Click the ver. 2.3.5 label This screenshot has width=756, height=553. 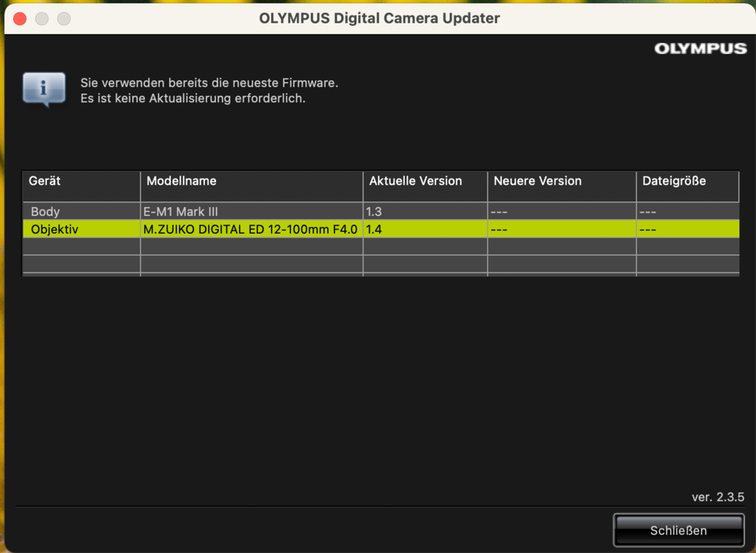coord(717,497)
